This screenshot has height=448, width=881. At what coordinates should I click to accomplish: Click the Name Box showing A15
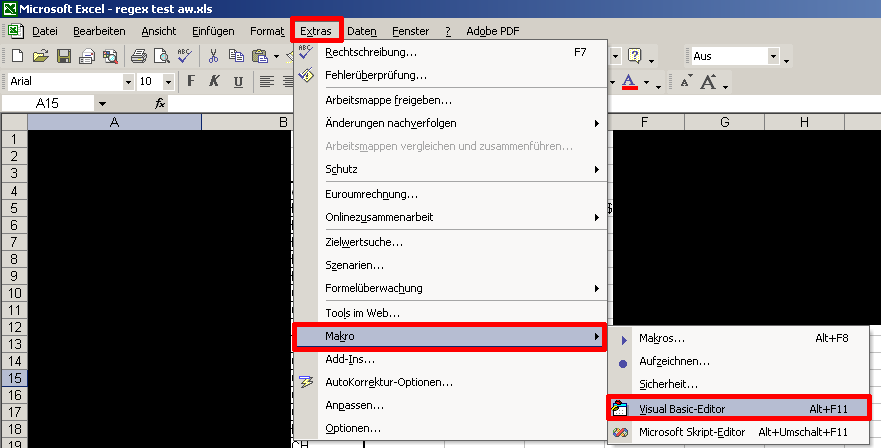tap(48, 103)
